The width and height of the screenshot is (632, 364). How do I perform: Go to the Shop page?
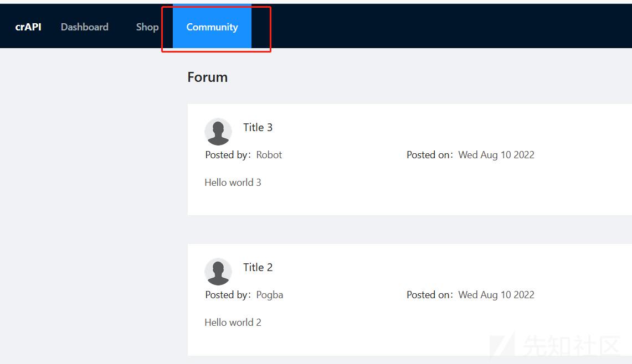pos(147,27)
